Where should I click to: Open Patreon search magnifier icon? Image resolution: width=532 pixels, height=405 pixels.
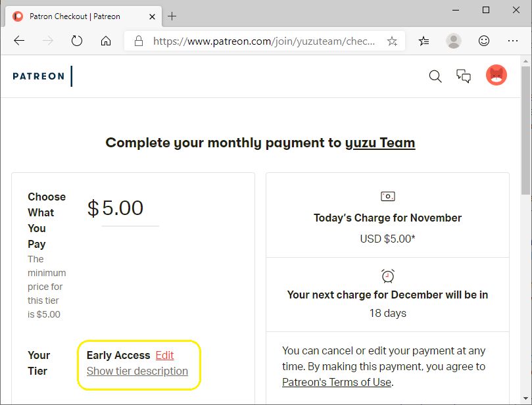(435, 76)
